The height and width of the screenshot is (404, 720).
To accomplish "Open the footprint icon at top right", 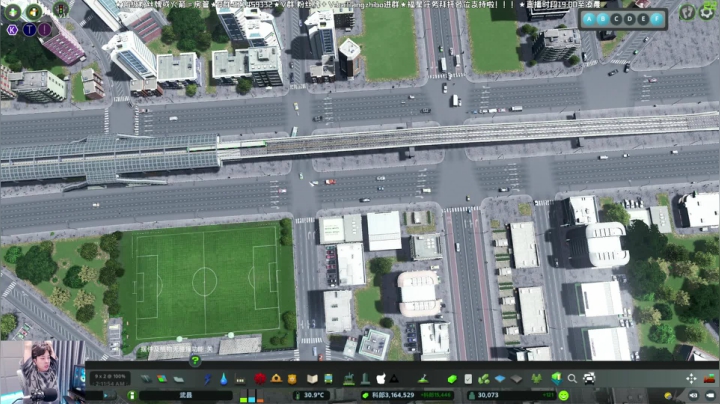I will pyautogui.click(x=687, y=12).
